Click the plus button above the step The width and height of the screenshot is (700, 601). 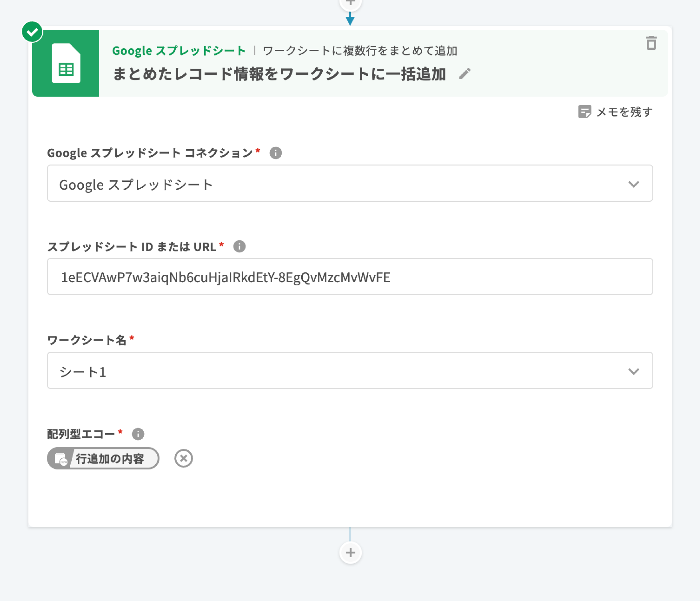coord(350,3)
